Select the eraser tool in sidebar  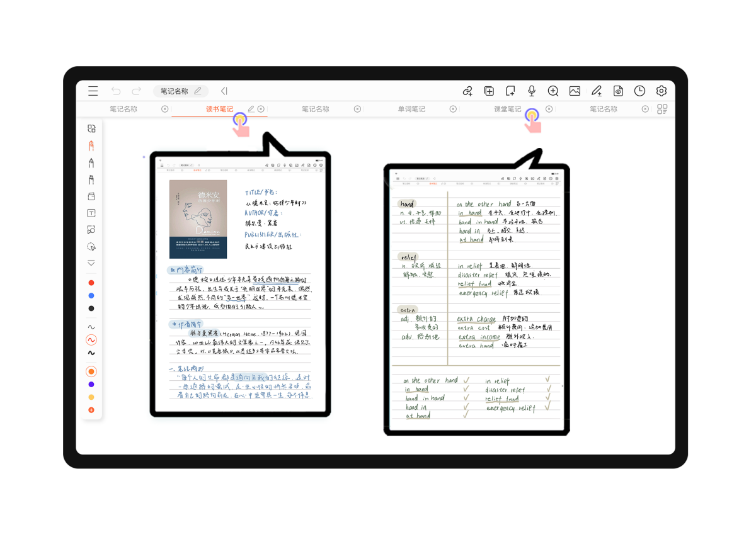coord(91,196)
